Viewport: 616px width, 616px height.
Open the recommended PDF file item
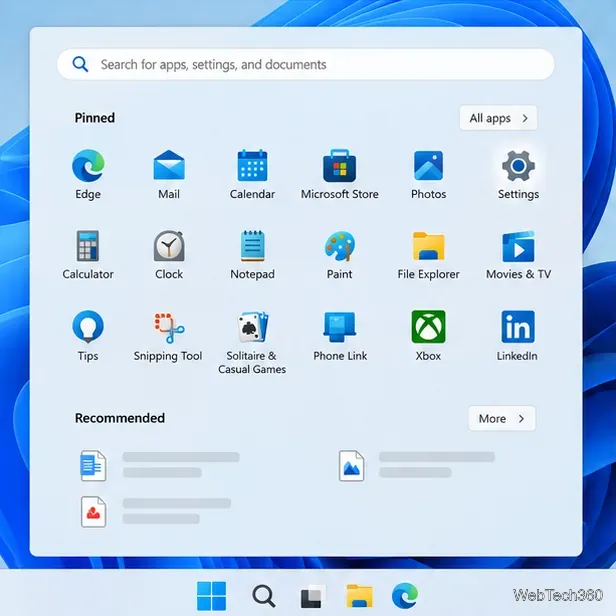coord(156,512)
